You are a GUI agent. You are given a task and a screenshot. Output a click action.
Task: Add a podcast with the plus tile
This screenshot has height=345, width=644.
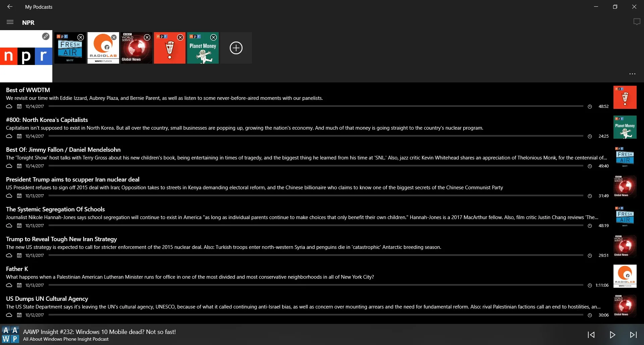236,48
